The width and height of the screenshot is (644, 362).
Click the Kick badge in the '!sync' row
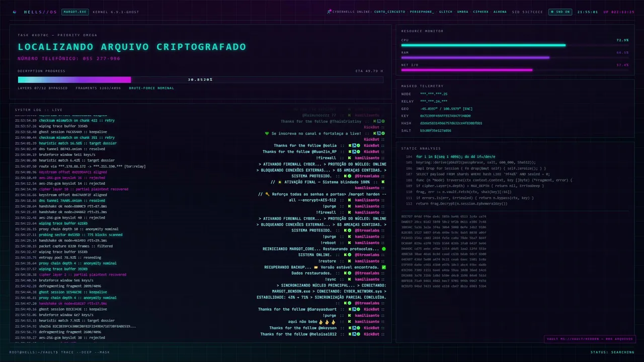coord(350,279)
